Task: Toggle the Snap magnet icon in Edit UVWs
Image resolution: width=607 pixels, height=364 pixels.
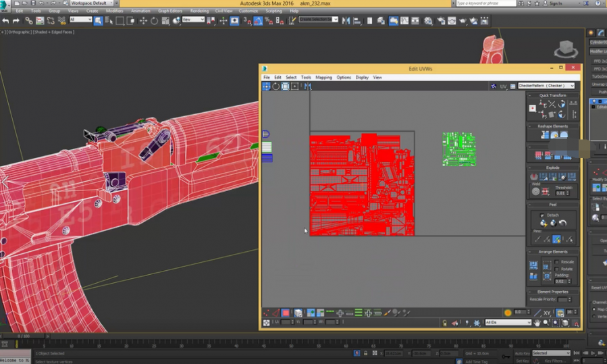Action: [x=576, y=323]
